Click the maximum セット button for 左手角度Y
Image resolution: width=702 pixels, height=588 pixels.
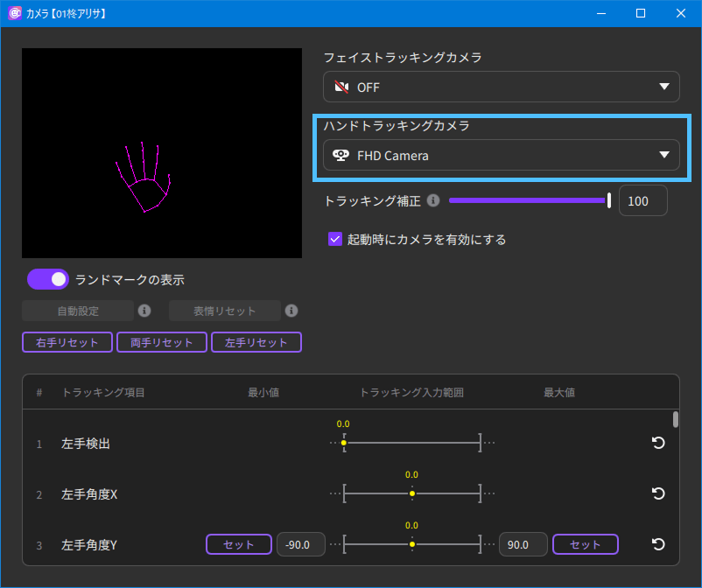(x=585, y=544)
